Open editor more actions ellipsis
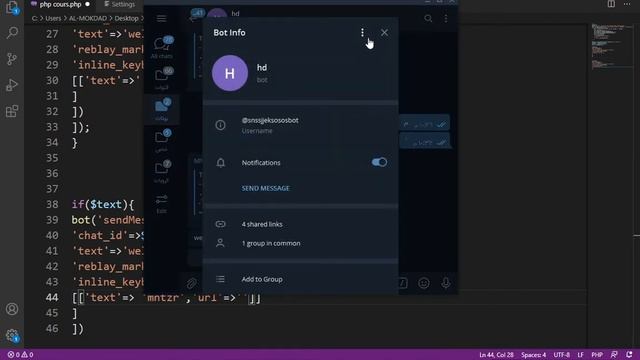 point(627,4)
